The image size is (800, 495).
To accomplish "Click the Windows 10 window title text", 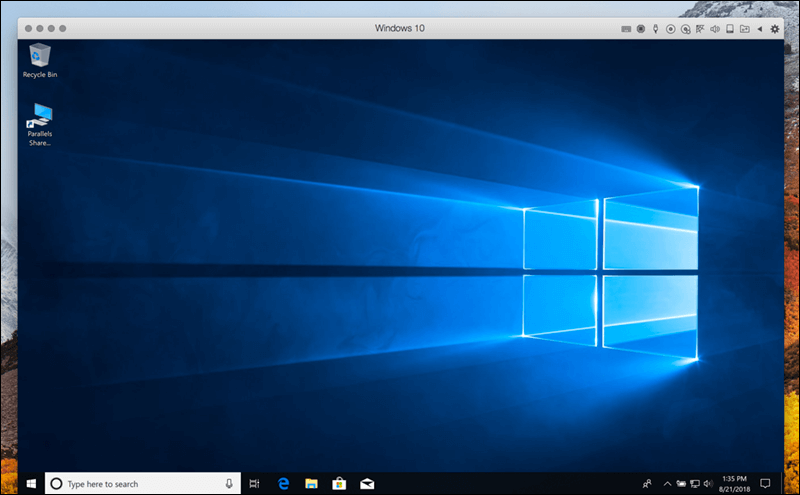I will point(399,28).
